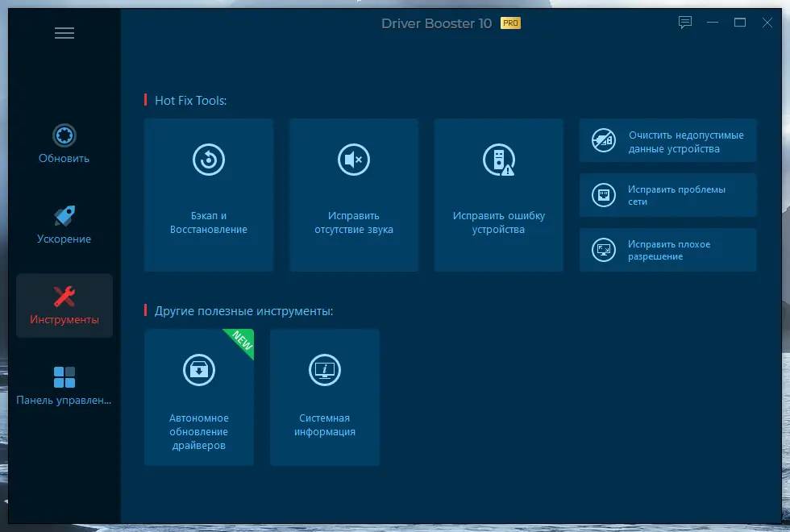Click the NEW ribbon on offline update card
This screenshot has height=532, width=790.
coord(242,340)
